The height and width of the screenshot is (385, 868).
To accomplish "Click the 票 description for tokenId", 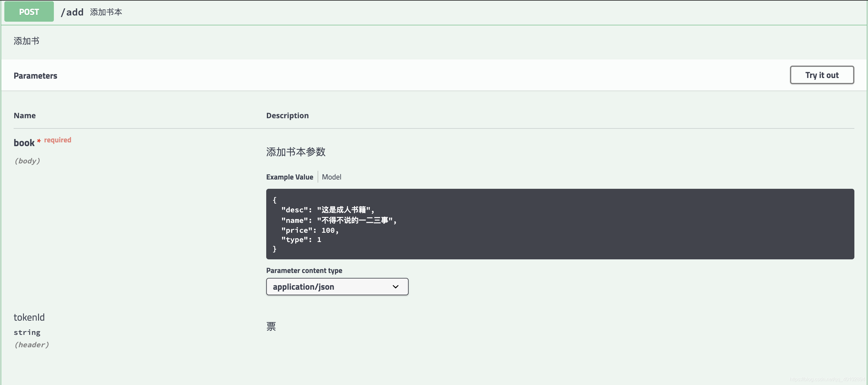I will click(x=271, y=326).
